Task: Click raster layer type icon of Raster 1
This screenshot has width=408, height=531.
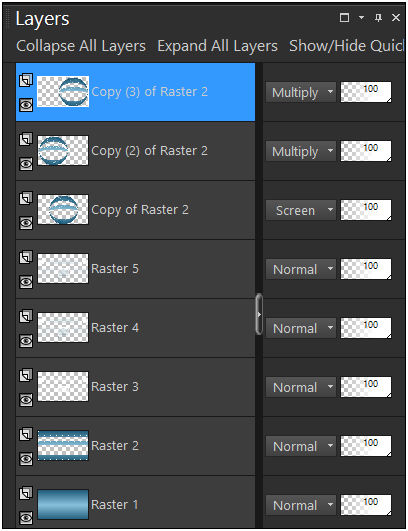Action: (x=26, y=493)
